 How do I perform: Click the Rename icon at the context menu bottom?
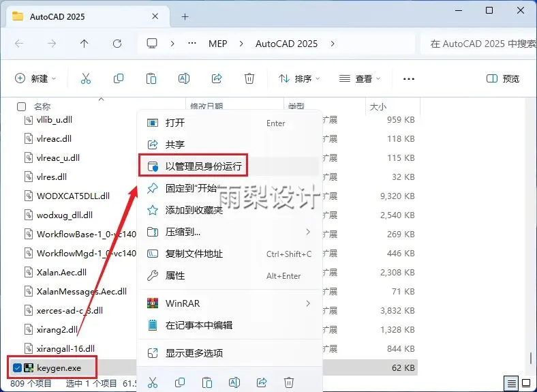pyautogui.click(x=234, y=382)
